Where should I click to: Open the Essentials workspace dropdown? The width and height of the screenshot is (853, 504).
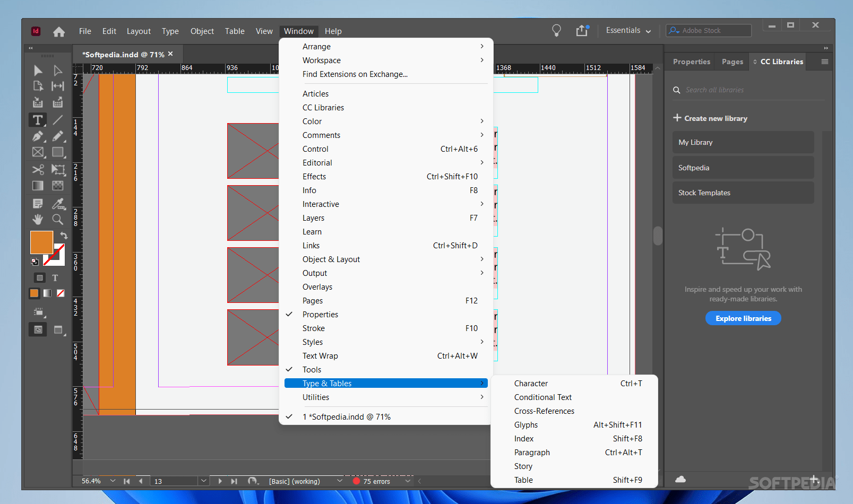coord(628,31)
